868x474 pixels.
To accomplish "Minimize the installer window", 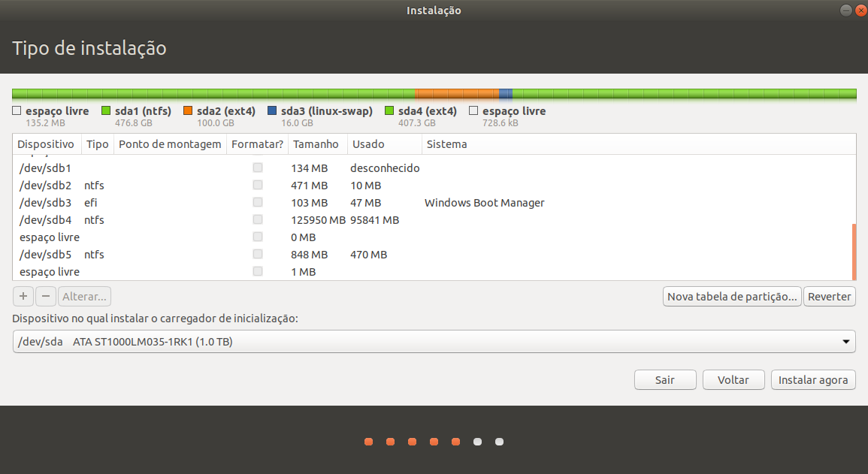I will (846, 10).
